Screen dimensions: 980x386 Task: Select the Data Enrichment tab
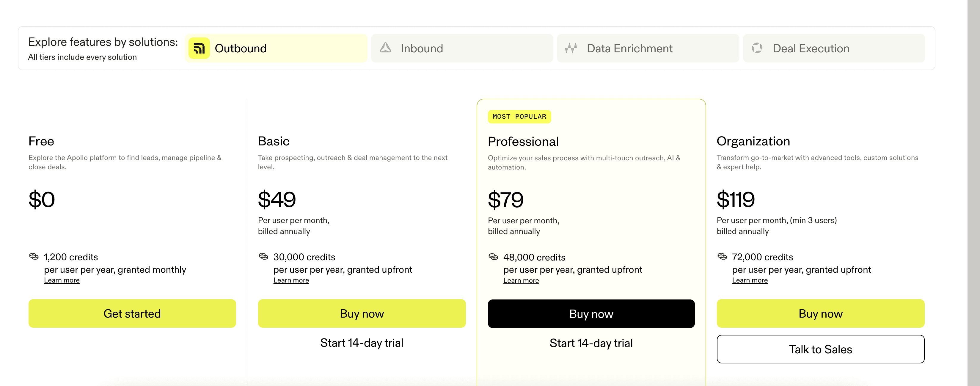tap(648, 48)
